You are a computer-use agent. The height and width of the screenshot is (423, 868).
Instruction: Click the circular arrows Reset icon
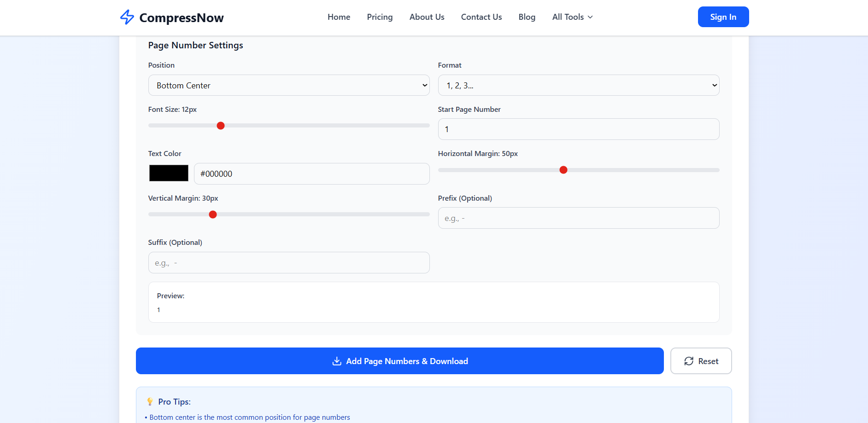[689, 361]
